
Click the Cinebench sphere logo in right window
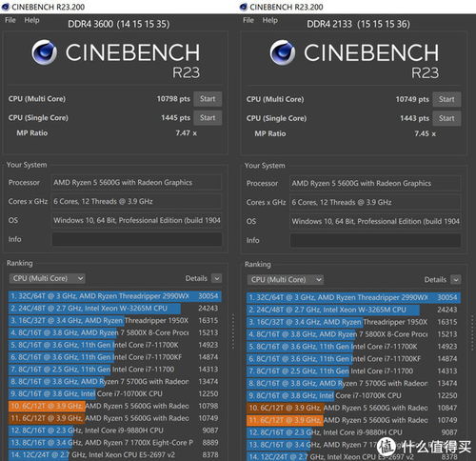(283, 52)
